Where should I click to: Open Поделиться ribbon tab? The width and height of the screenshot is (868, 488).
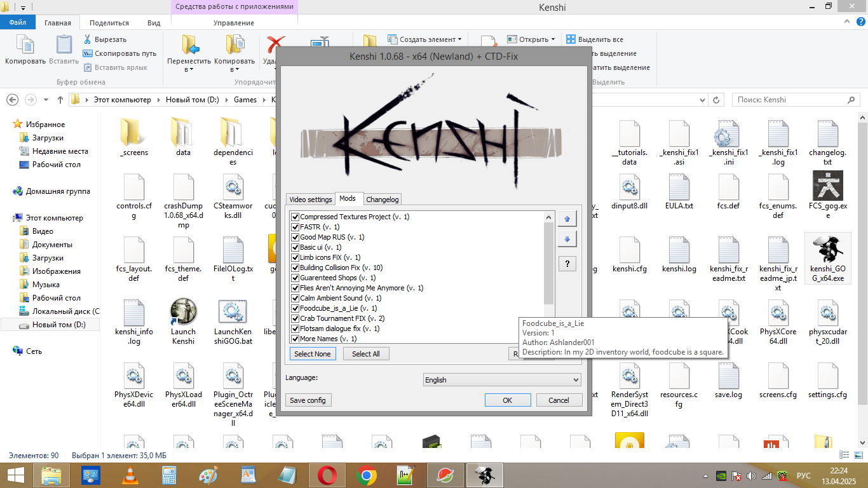pyautogui.click(x=109, y=22)
